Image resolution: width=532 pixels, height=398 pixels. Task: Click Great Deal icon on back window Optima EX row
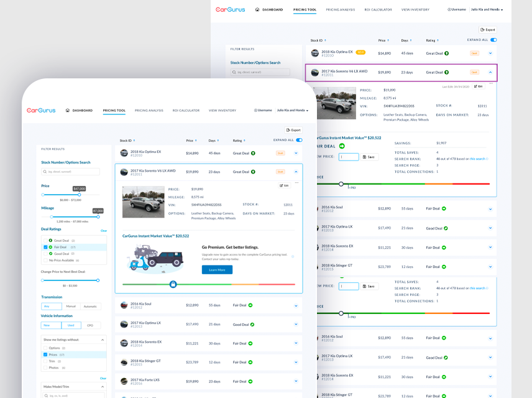pyautogui.click(x=446, y=53)
